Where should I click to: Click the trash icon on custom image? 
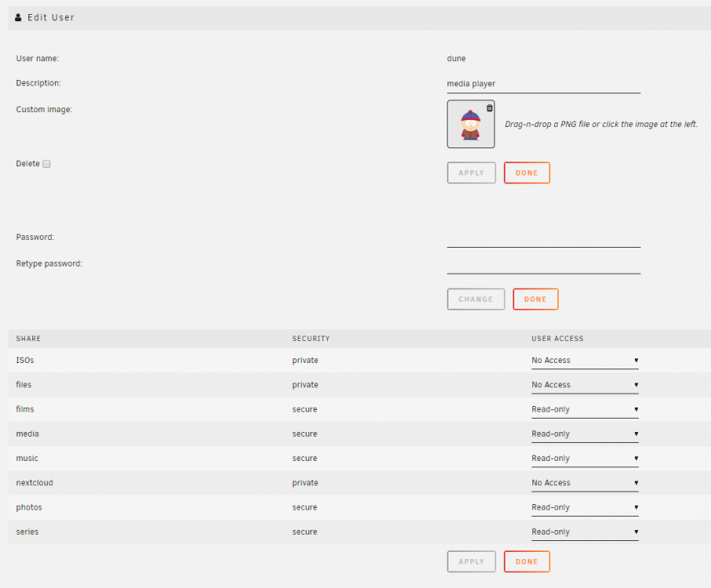tap(489, 108)
